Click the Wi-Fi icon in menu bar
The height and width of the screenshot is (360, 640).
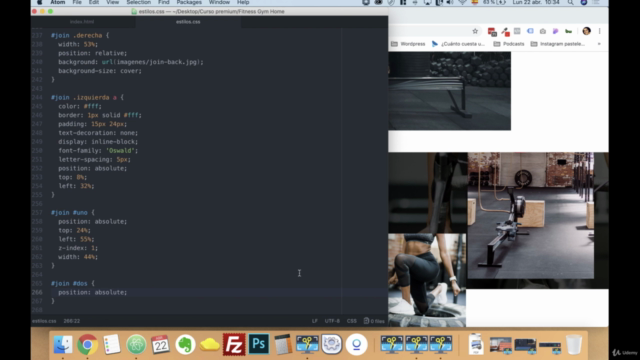pos(462,2)
